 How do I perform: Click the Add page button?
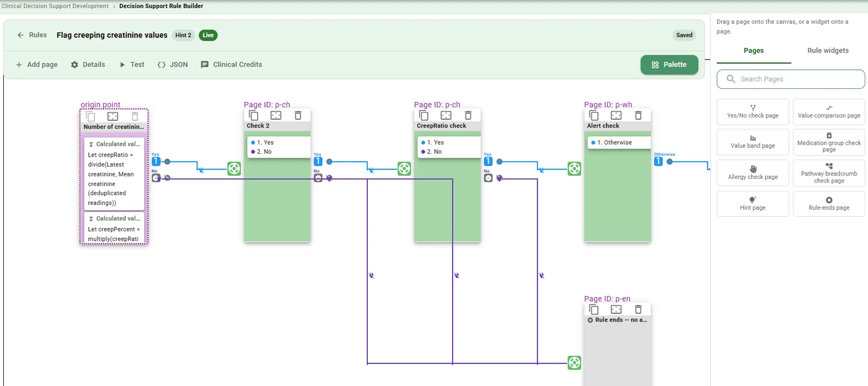click(36, 65)
